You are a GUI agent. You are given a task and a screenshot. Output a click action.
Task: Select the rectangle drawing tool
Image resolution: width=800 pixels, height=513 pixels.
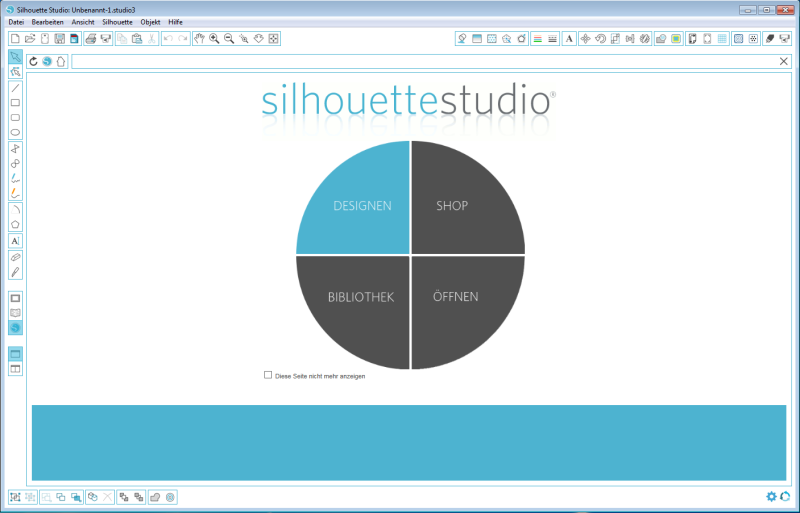click(15, 103)
